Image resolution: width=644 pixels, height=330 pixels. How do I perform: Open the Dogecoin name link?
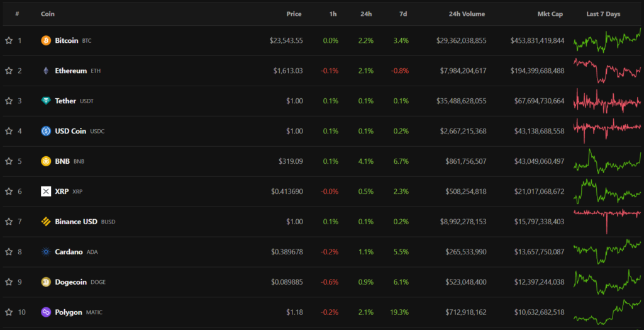coord(71,282)
